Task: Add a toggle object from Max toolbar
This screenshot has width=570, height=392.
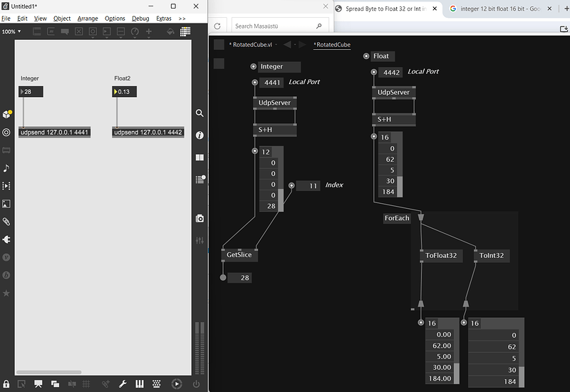Action: click(78, 31)
